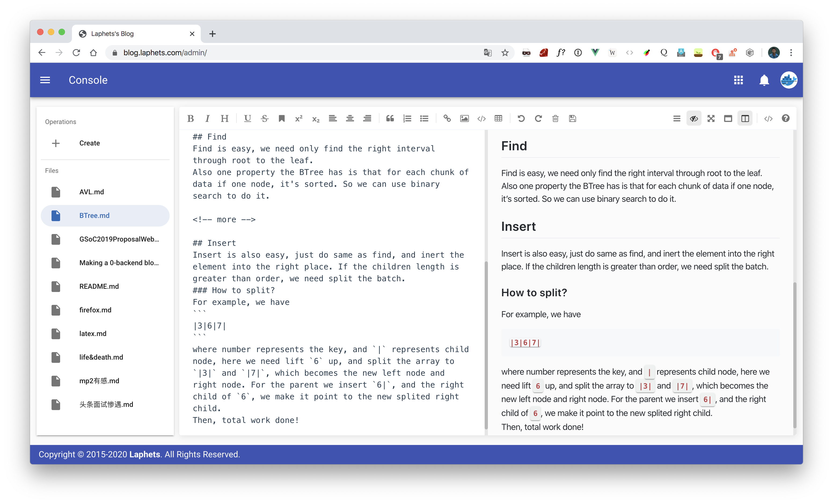Apply strikethrough formatting
Screen dimensions: 833x504
pos(264,118)
